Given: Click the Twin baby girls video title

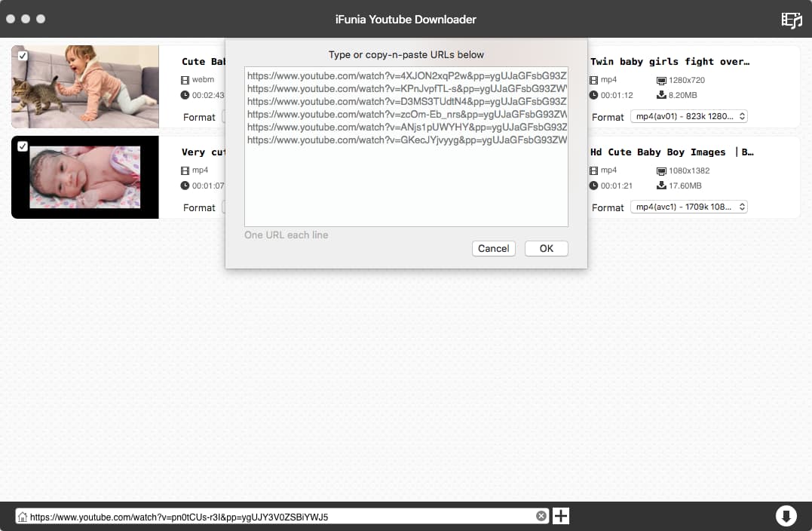Looking at the screenshot, I should (670, 62).
